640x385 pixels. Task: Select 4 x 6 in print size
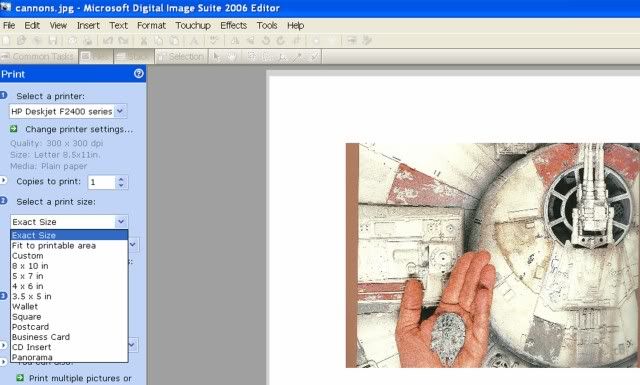click(x=69, y=286)
